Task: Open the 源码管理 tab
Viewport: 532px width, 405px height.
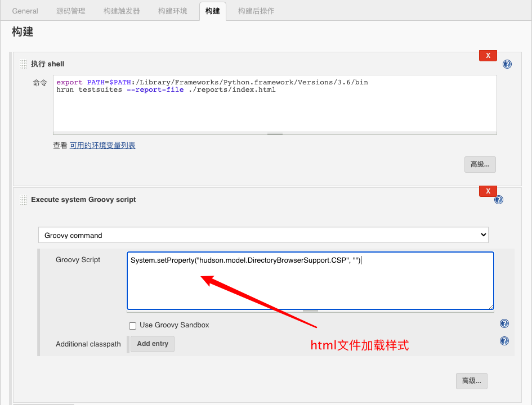Action: [x=70, y=10]
